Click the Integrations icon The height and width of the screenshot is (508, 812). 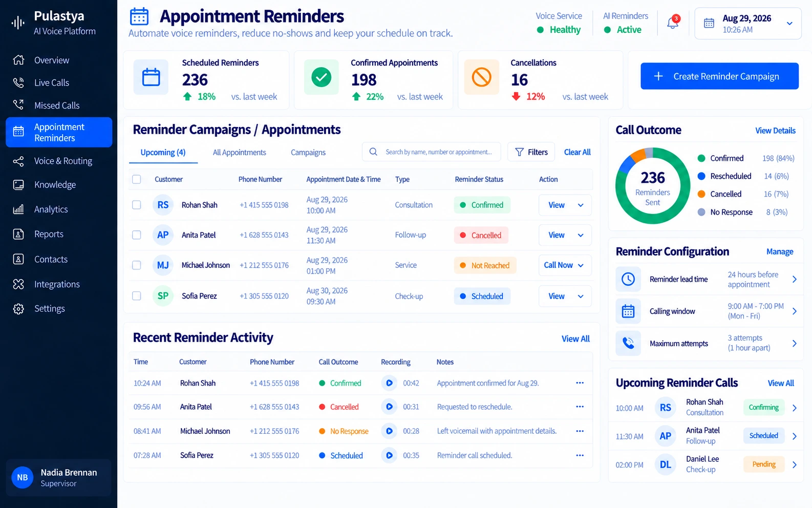coord(18,284)
